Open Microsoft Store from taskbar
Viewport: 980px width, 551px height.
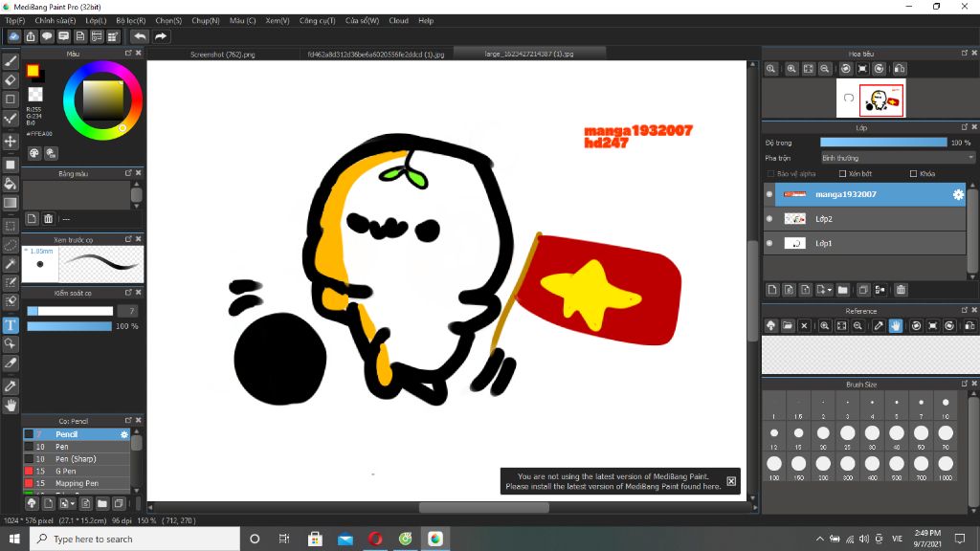[x=315, y=539]
